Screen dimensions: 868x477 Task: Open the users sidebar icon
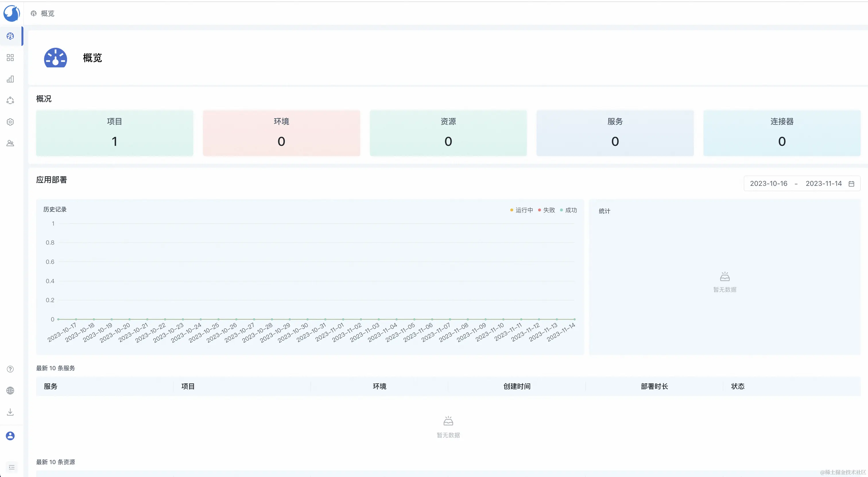pyautogui.click(x=10, y=143)
